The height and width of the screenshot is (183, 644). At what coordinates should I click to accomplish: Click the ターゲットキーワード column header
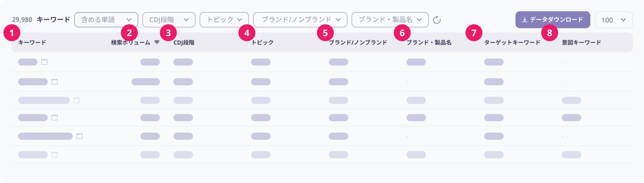pyautogui.click(x=512, y=43)
